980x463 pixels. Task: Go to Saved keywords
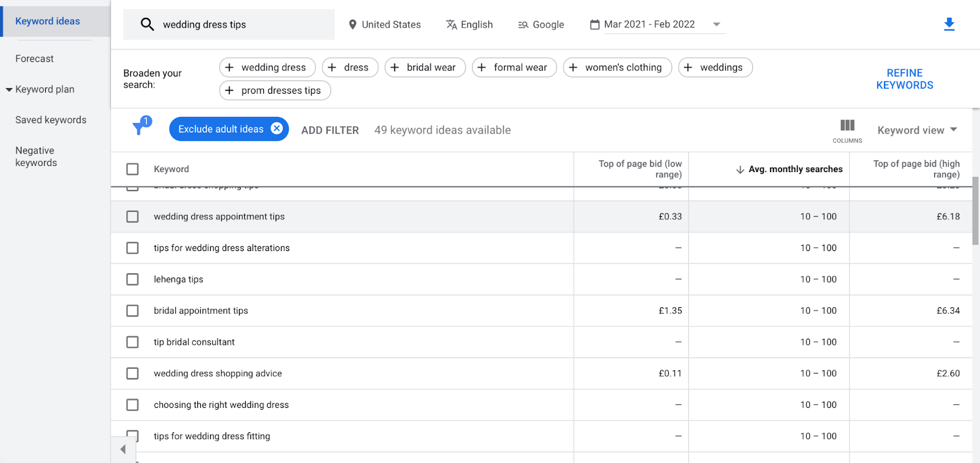tap(51, 120)
